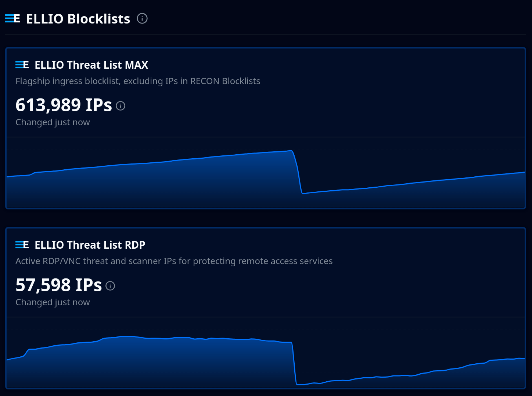Click the ELLIO icon on the Threat List MAX card
Screen dimensions: 532x396
coord(22,65)
